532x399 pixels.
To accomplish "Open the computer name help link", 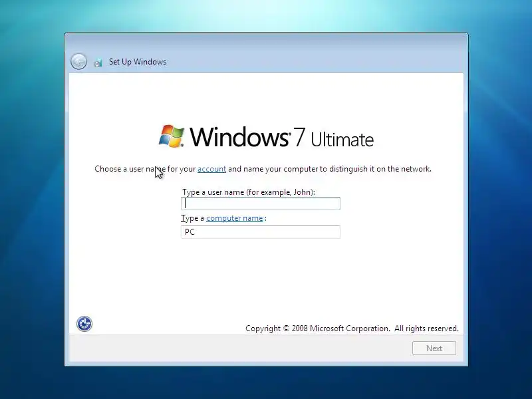I will click(235, 218).
